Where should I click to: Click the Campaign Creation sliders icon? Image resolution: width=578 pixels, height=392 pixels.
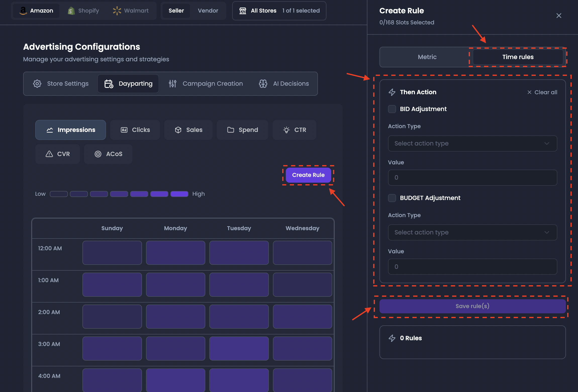point(173,84)
